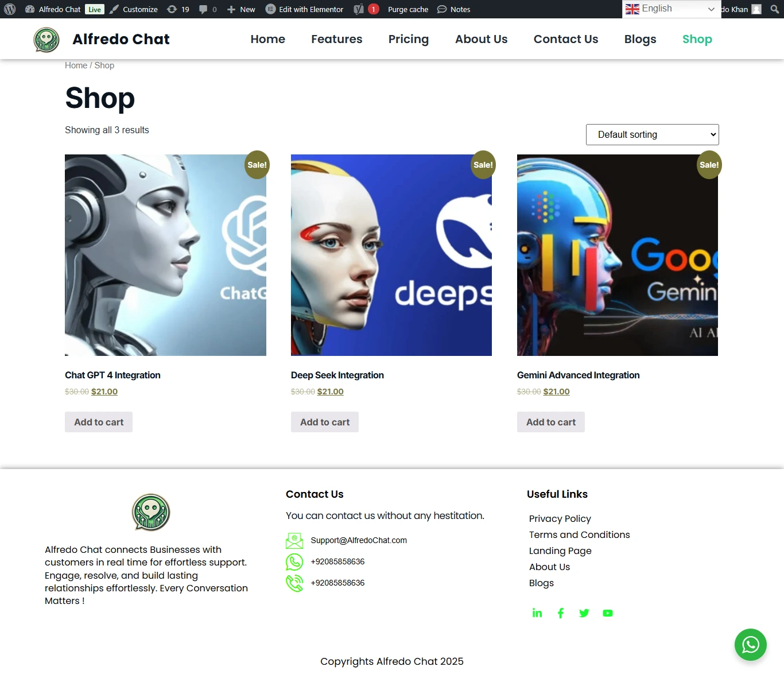
Task: Click the Edit with Elementor label
Action: tap(311, 9)
